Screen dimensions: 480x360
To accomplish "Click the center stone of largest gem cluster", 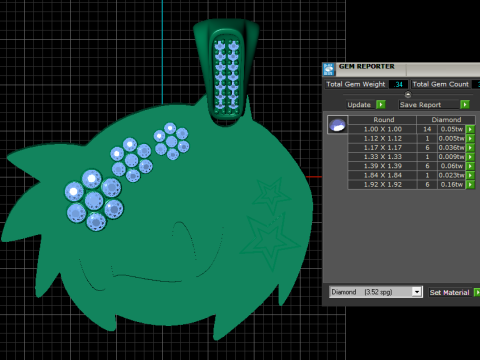I will tap(94, 201).
